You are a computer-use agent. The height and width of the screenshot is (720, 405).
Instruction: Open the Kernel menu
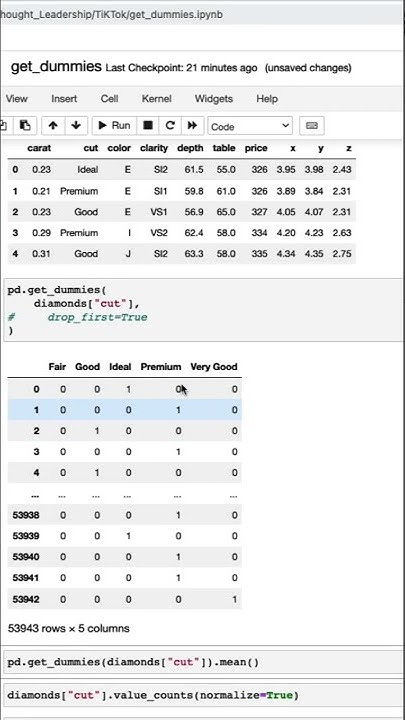coord(157,99)
